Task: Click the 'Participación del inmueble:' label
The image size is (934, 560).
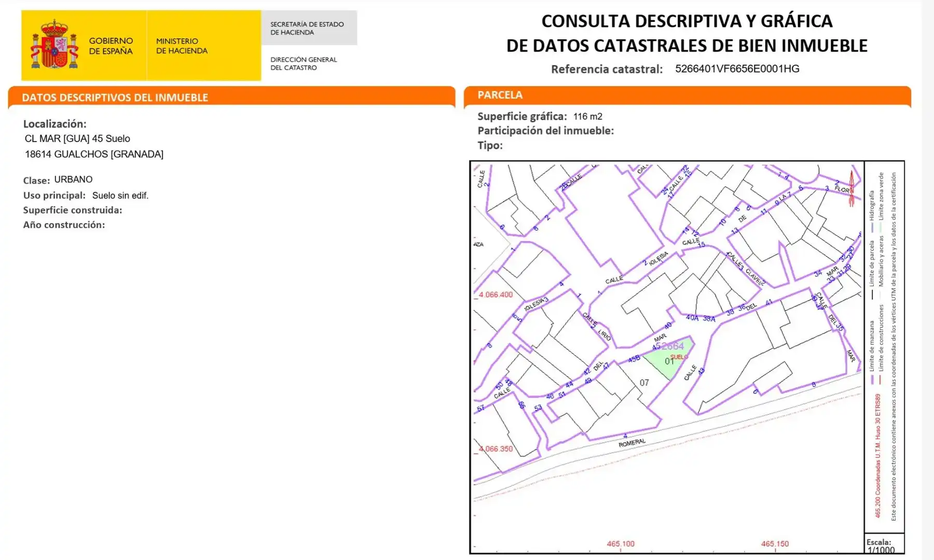Action: click(546, 131)
